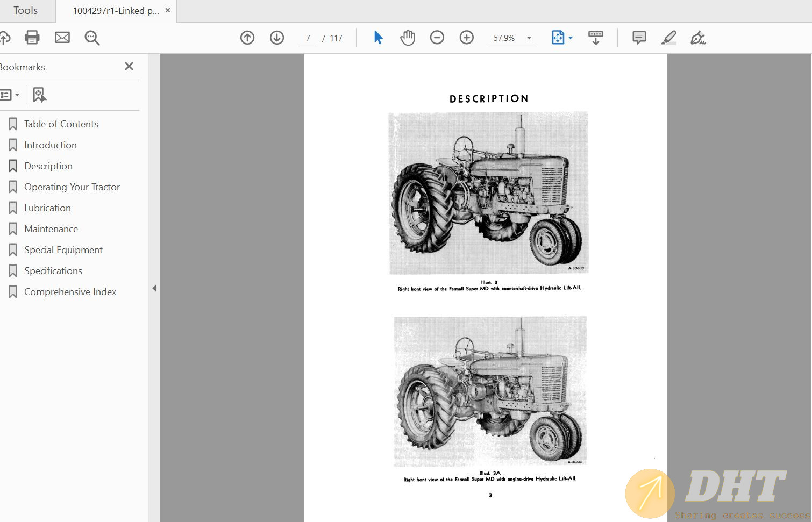Open the Table of Contents bookmark
The width and height of the screenshot is (812, 522).
[x=61, y=124]
